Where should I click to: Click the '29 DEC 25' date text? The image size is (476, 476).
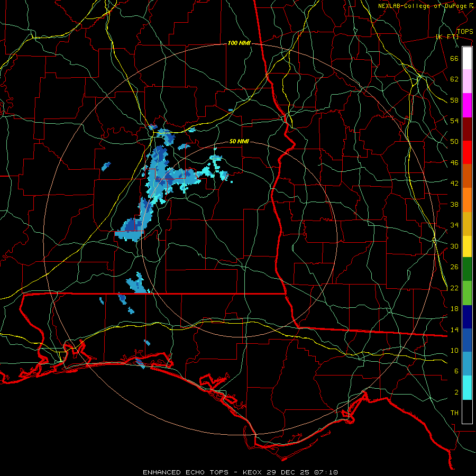288,472
